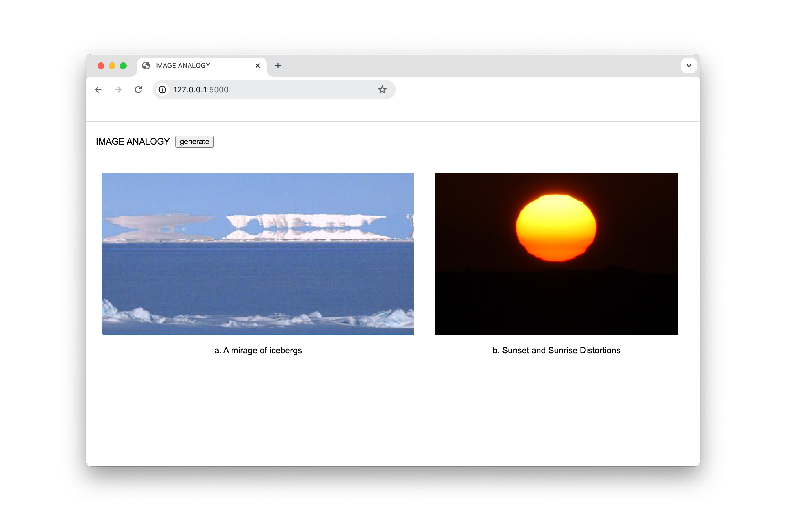Click the site information icon
This screenshot has width=786, height=532.
162,90
